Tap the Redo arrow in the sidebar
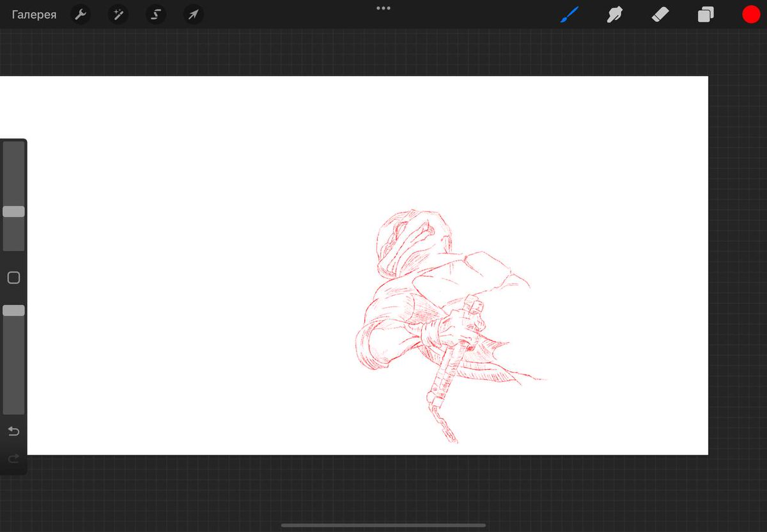Image resolution: width=767 pixels, height=532 pixels. pyautogui.click(x=13, y=459)
